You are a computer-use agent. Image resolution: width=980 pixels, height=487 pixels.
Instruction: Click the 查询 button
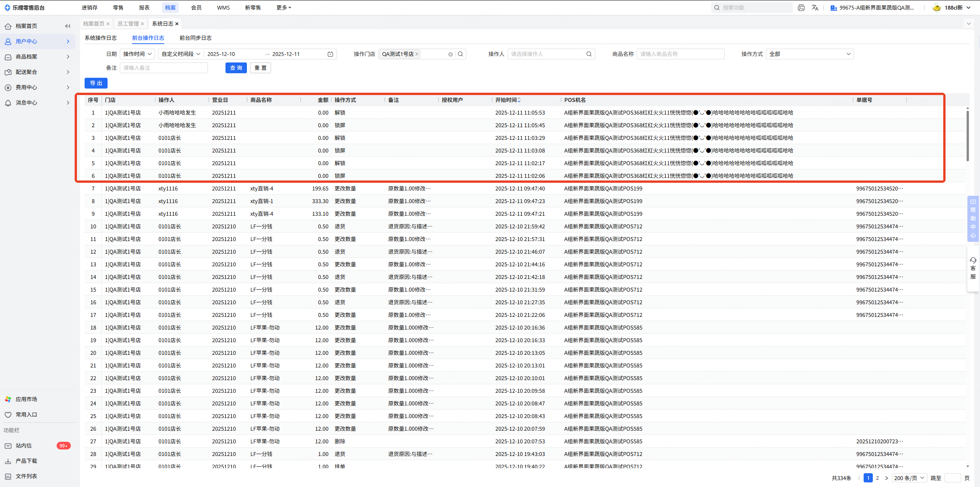coord(236,68)
